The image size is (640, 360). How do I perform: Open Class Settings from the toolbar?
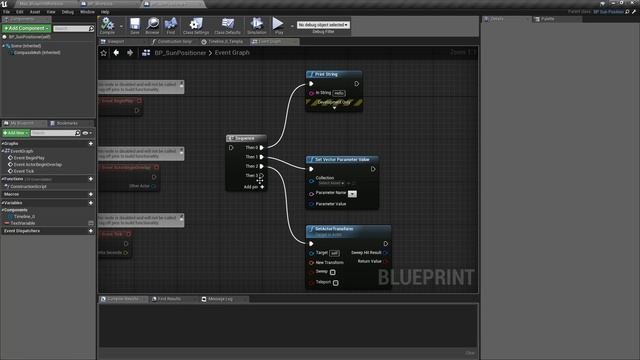196,24
